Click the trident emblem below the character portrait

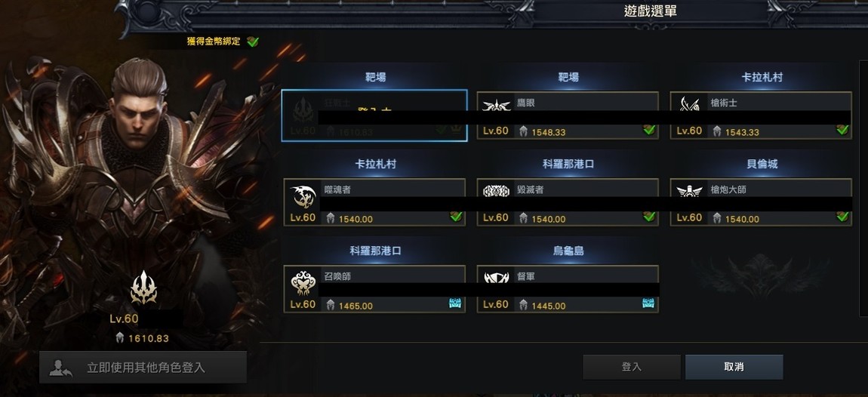143,288
